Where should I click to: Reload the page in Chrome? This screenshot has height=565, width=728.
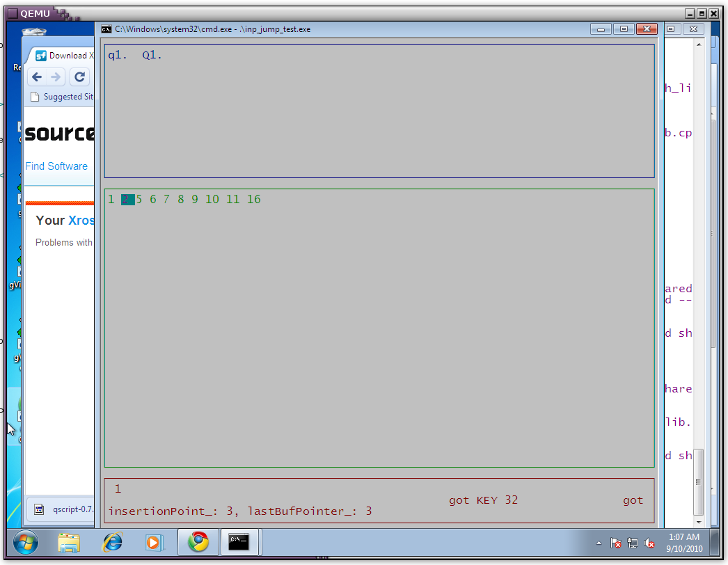click(x=79, y=77)
